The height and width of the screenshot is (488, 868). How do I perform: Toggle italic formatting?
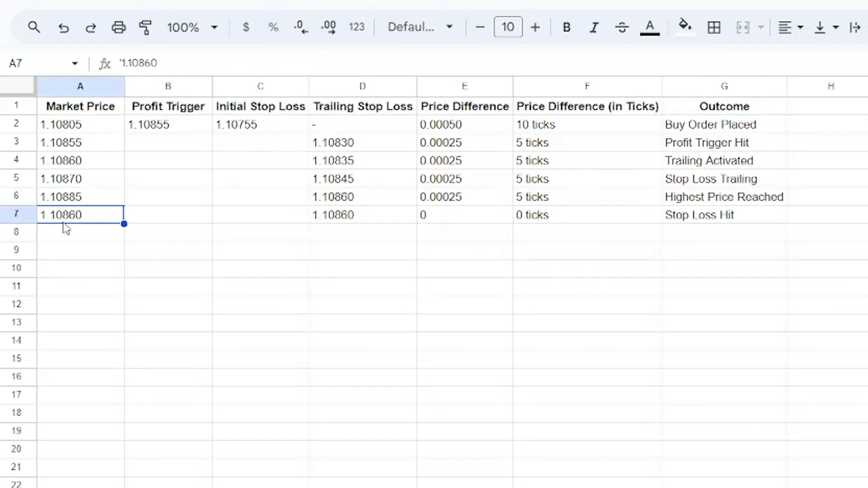click(594, 28)
